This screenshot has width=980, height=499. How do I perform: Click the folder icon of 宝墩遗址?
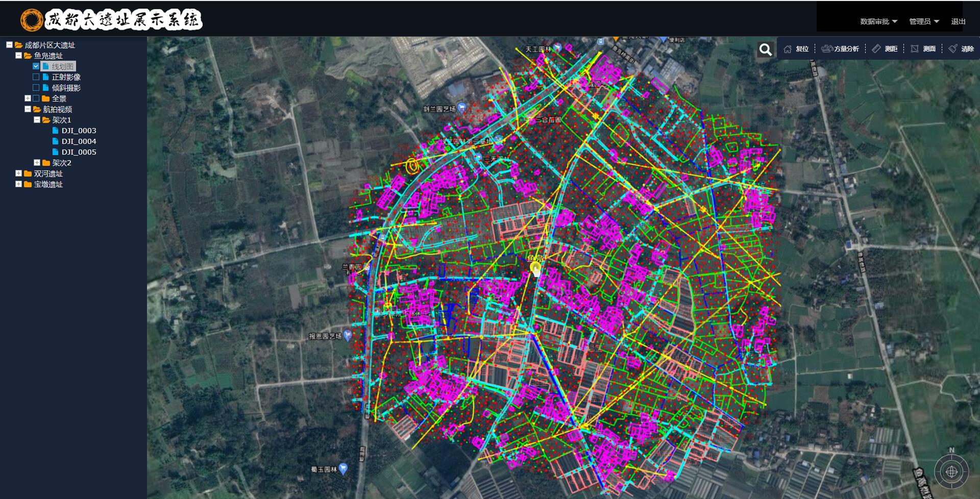click(28, 184)
